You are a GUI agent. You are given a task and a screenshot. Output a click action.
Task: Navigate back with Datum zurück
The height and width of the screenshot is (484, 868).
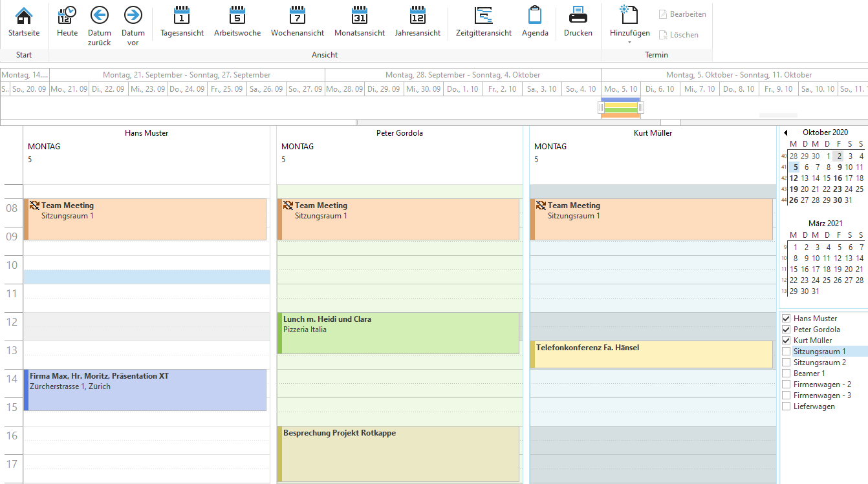point(98,25)
